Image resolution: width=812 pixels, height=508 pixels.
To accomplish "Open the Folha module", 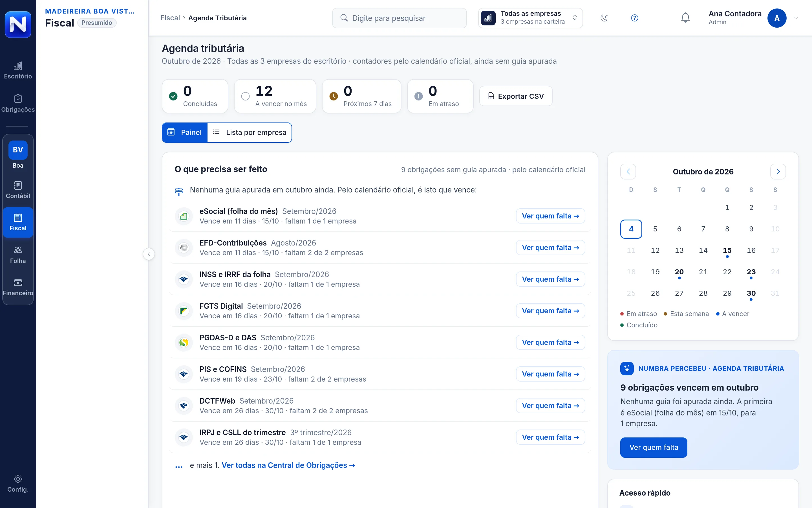I will tap(18, 255).
